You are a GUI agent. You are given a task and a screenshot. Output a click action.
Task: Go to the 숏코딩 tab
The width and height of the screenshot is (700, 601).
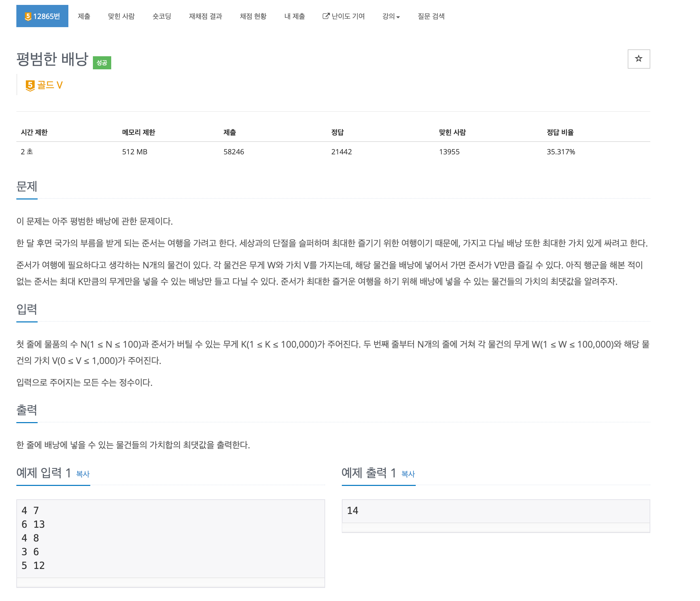(162, 16)
